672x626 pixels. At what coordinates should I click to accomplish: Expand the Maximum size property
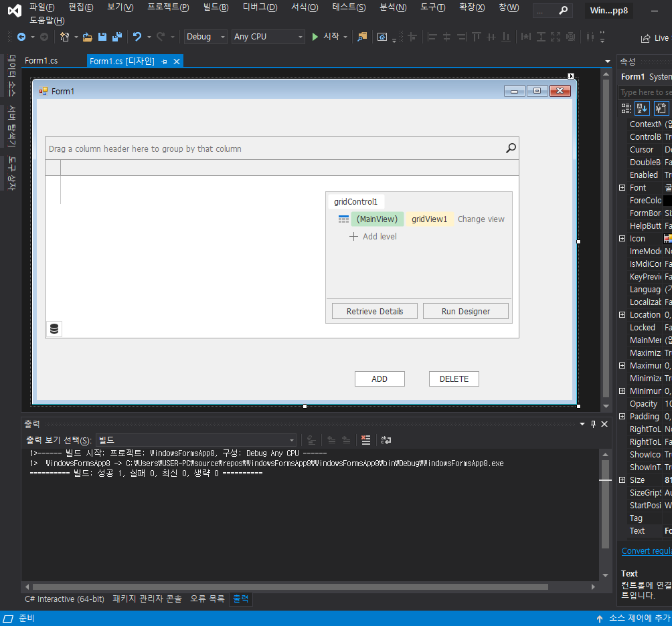tap(622, 366)
